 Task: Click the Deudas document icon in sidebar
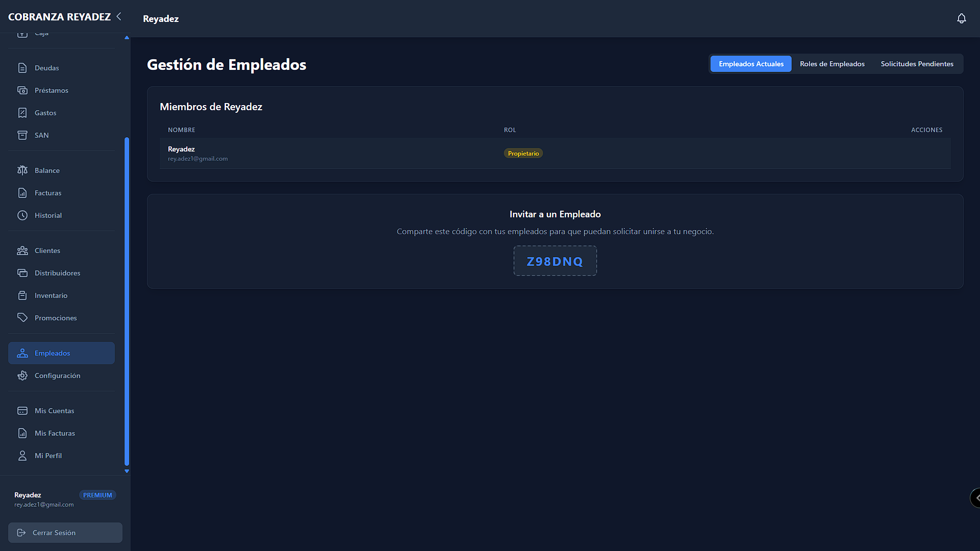[x=22, y=68]
